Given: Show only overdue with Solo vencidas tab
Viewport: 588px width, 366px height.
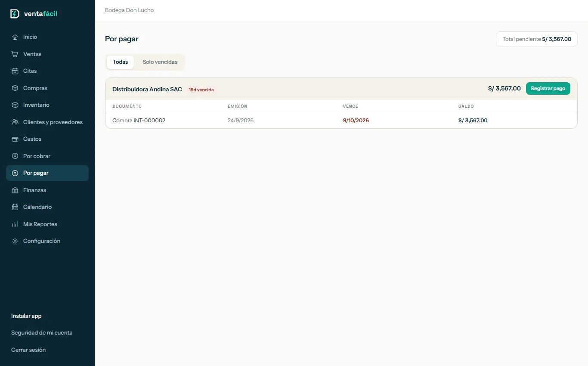Looking at the screenshot, I should tap(160, 62).
